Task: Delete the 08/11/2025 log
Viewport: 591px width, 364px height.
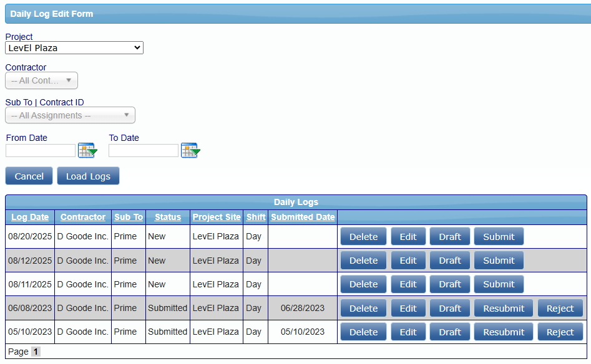Action: point(363,284)
